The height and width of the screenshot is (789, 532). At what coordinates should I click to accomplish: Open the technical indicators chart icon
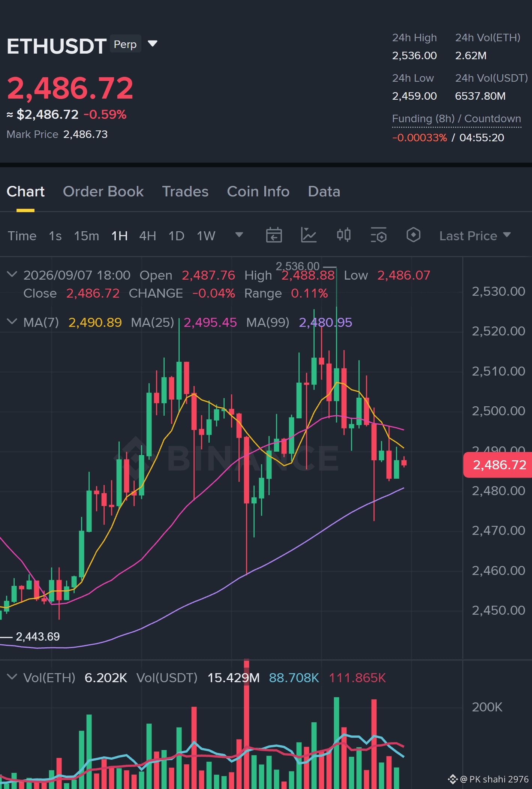tap(309, 235)
